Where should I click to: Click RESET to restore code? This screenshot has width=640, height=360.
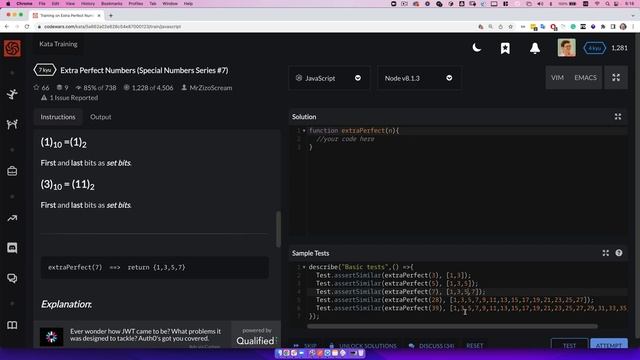(475, 346)
